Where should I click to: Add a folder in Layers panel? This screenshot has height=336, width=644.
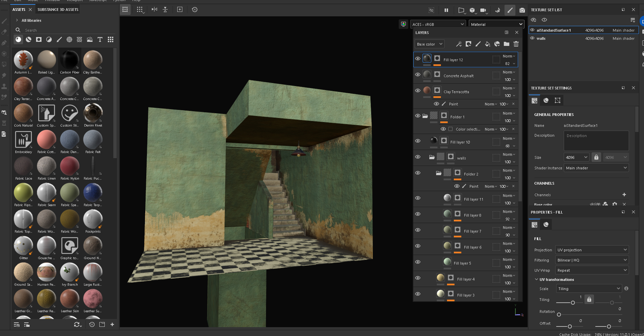coord(507,44)
